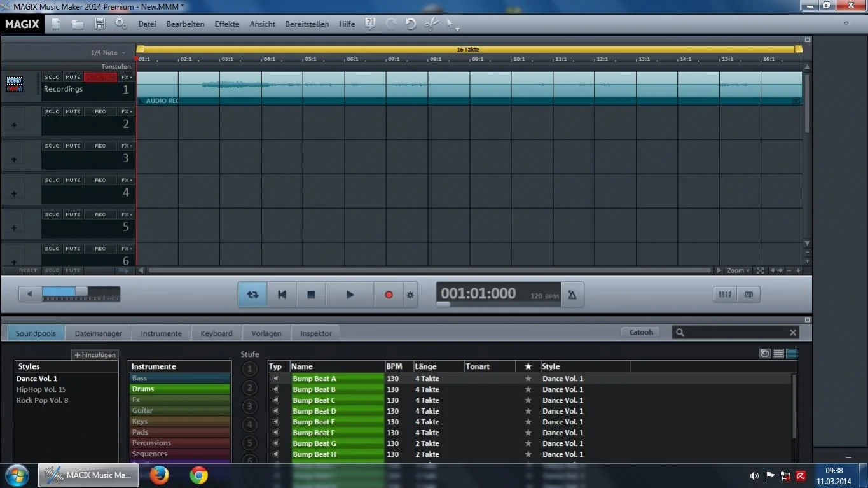
Task: Open FX dropdown on track 1
Action: tap(127, 77)
